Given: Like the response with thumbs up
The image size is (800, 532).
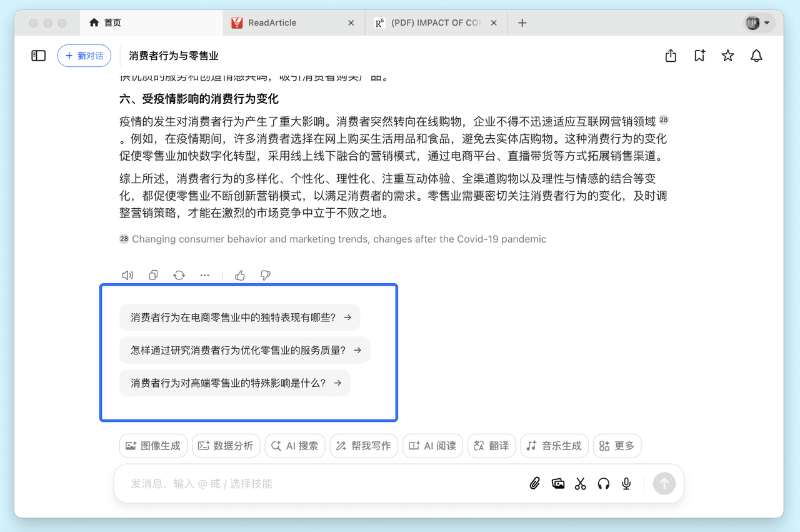Looking at the screenshot, I should (239, 275).
